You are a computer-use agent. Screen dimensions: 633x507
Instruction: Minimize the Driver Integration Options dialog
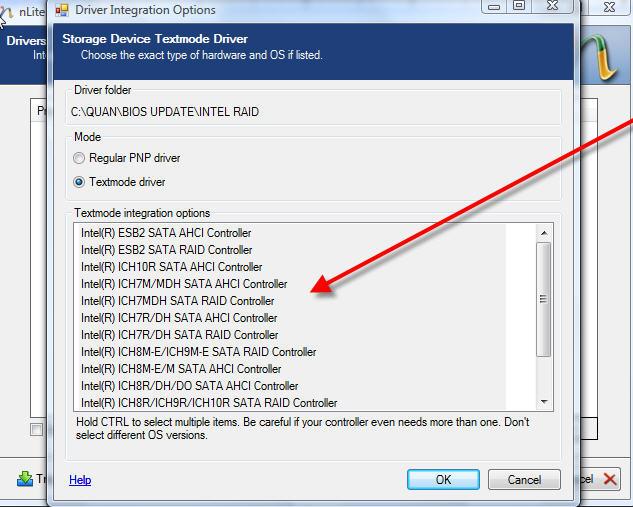(494, 7)
